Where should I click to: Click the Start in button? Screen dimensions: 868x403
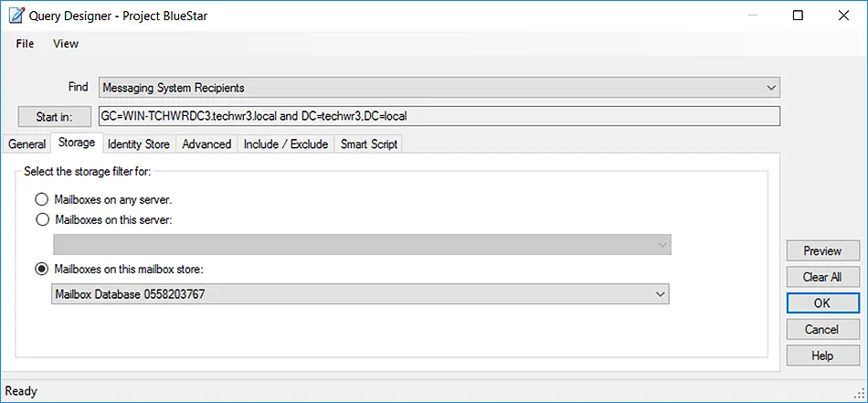click(x=54, y=117)
